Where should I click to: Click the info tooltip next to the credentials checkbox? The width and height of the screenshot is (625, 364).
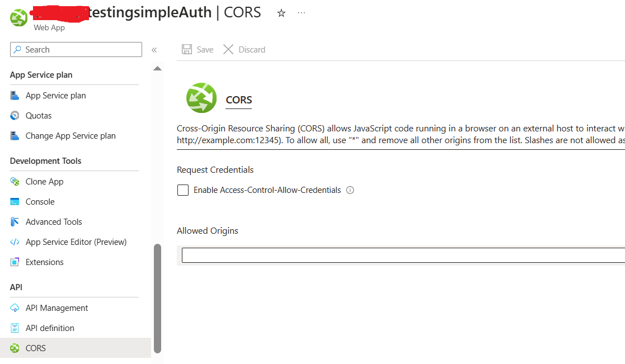(350, 190)
